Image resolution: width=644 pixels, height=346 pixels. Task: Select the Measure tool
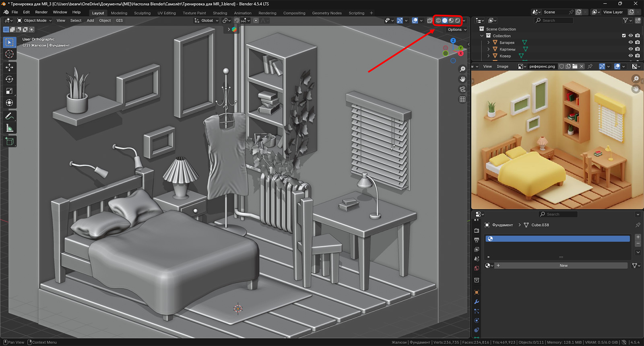coord(10,128)
